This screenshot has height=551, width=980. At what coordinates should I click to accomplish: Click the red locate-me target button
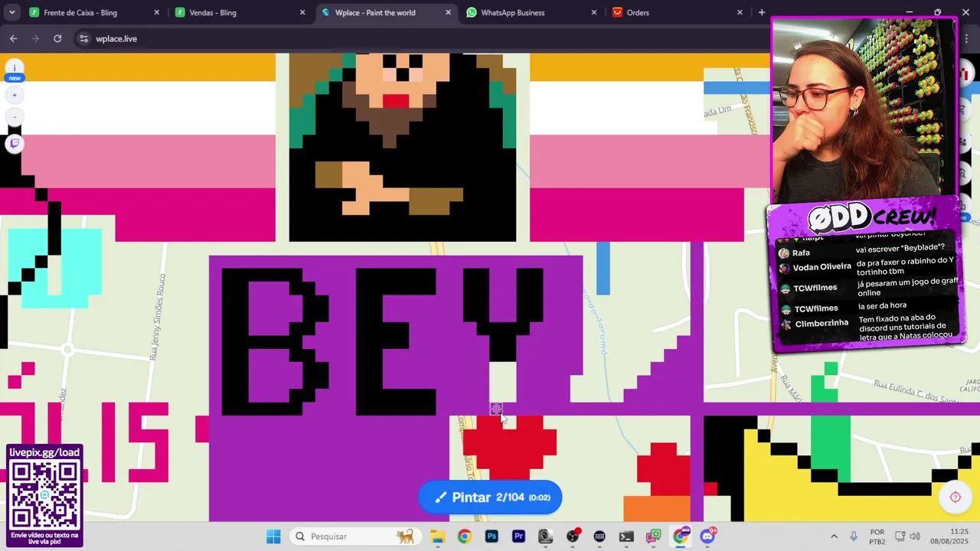(x=955, y=497)
